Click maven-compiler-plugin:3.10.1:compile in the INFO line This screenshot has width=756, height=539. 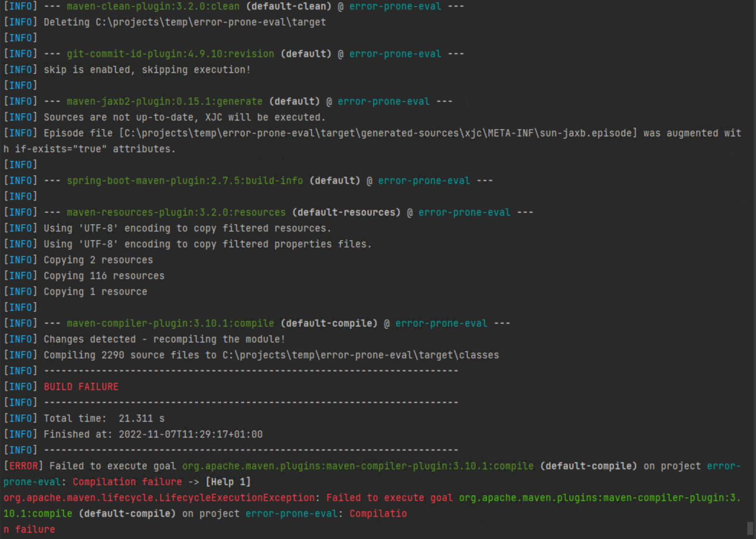pyautogui.click(x=170, y=323)
